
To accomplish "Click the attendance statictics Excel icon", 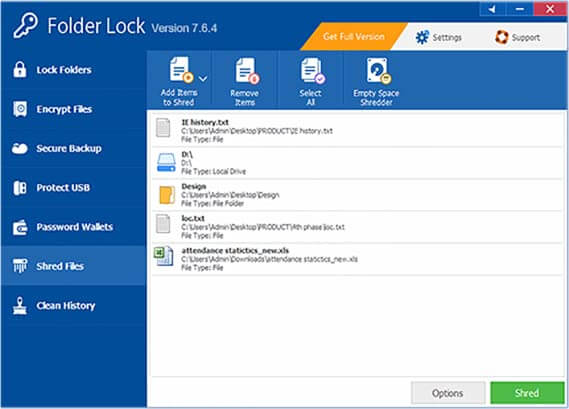I will [164, 256].
